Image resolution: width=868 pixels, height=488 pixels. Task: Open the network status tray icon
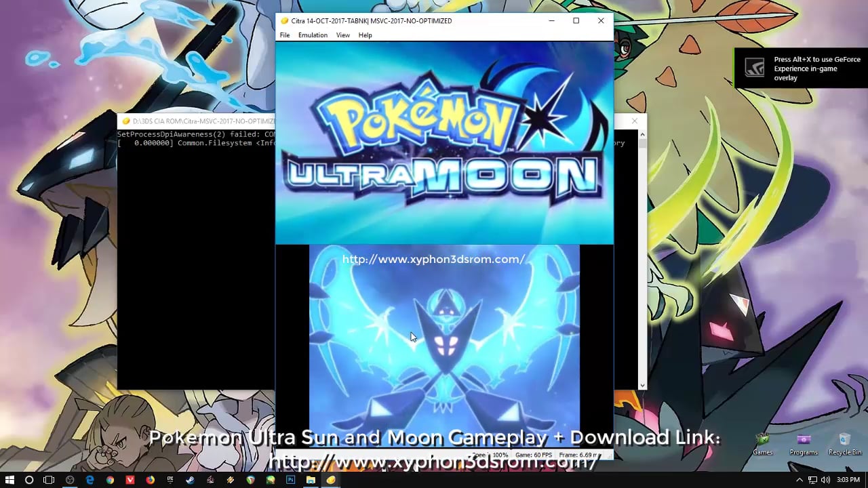(x=812, y=480)
